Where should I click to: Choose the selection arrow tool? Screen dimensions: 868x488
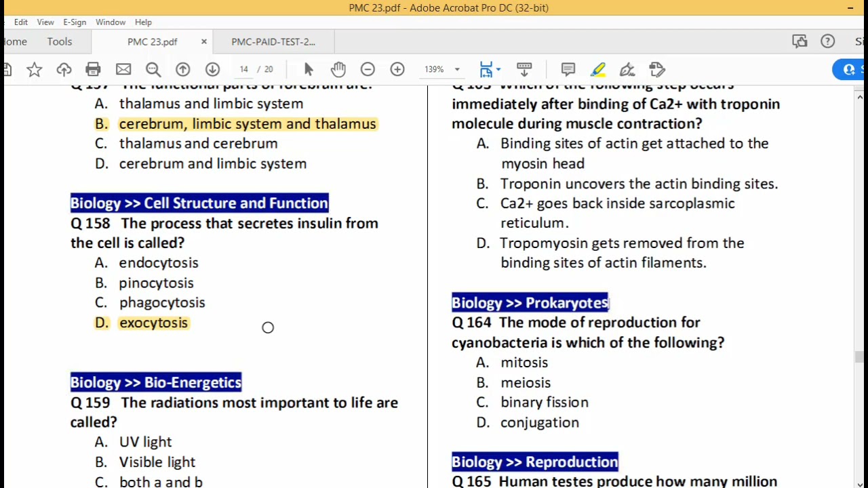(x=309, y=69)
